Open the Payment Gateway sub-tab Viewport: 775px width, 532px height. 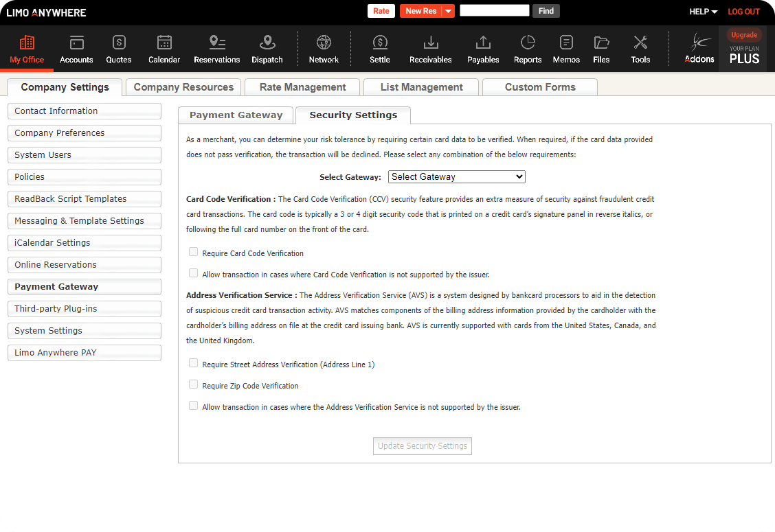(236, 115)
